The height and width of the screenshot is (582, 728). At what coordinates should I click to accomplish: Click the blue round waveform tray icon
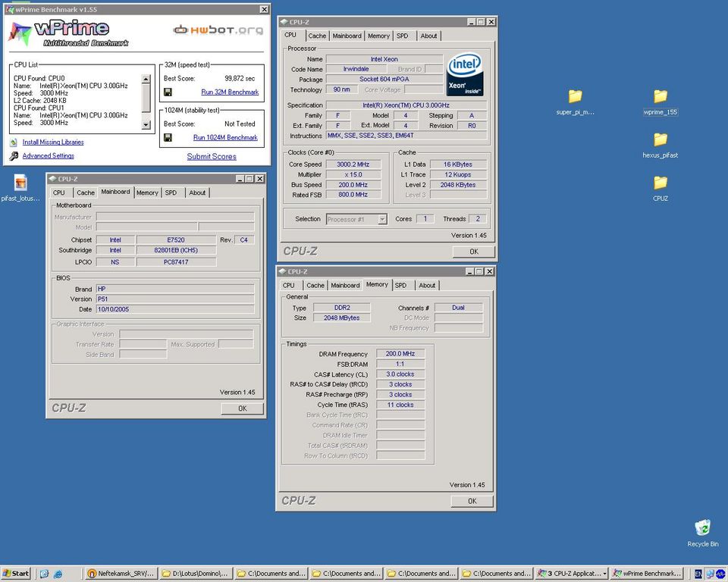[720, 574]
